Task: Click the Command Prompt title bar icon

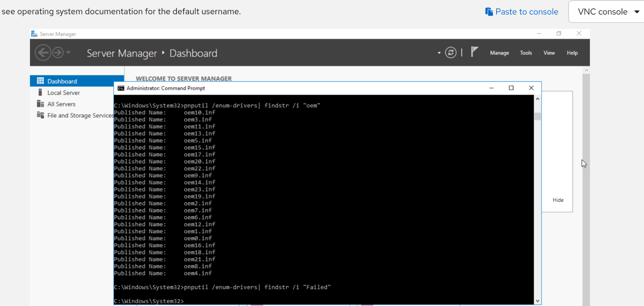Action: click(x=121, y=88)
